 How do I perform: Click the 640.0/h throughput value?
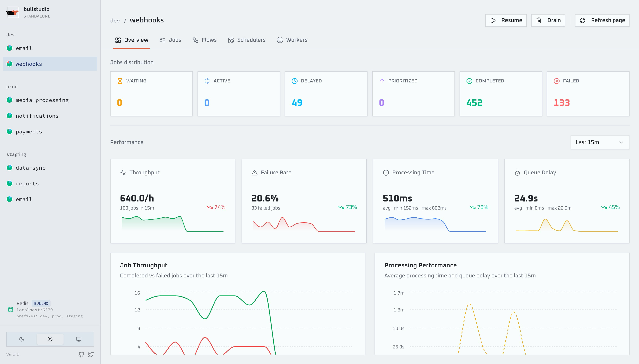coord(137,199)
